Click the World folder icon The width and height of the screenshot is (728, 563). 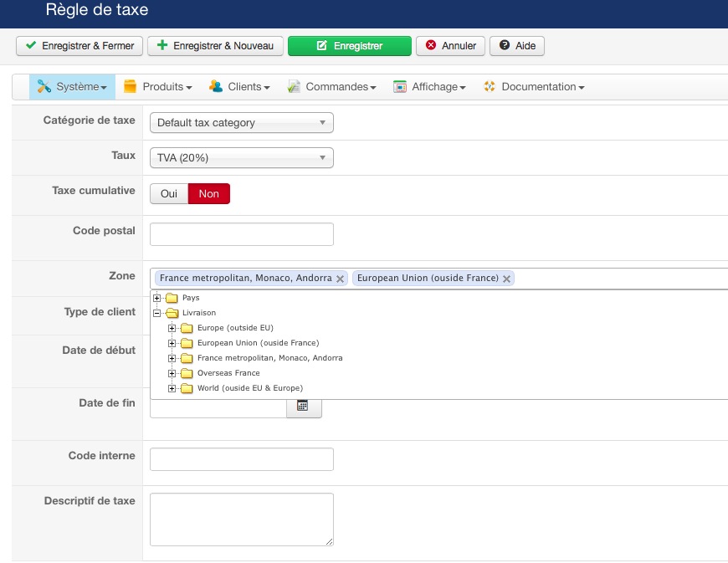[x=187, y=388]
